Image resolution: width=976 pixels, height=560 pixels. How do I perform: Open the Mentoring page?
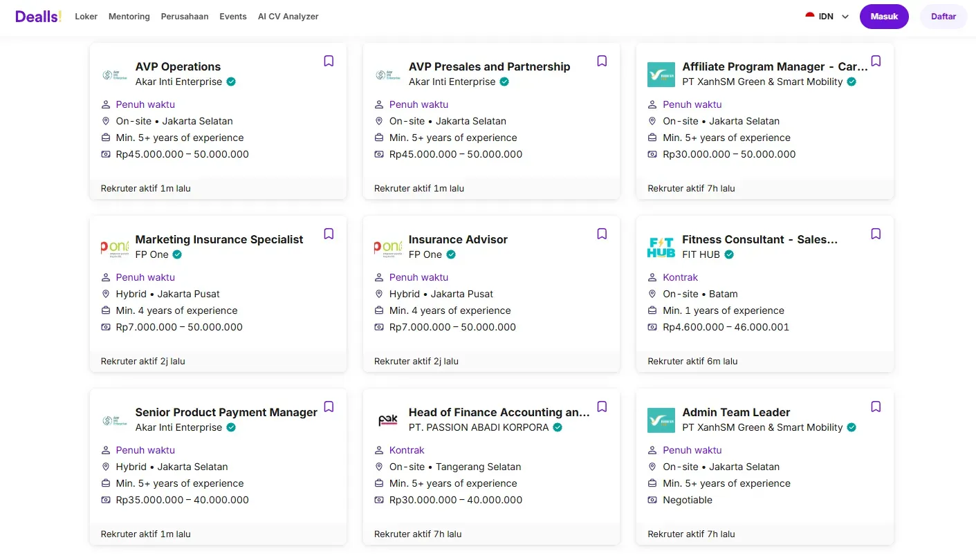(x=129, y=17)
